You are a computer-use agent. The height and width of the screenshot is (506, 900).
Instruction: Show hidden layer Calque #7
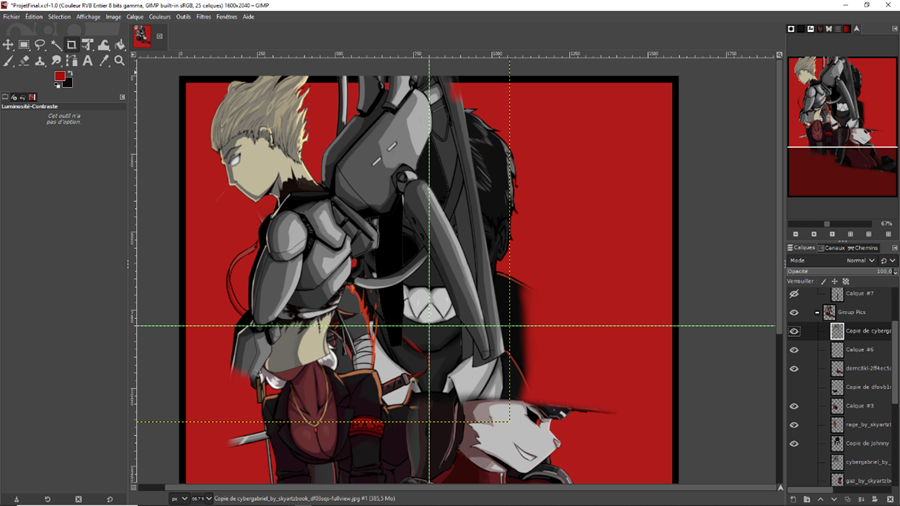(x=794, y=294)
